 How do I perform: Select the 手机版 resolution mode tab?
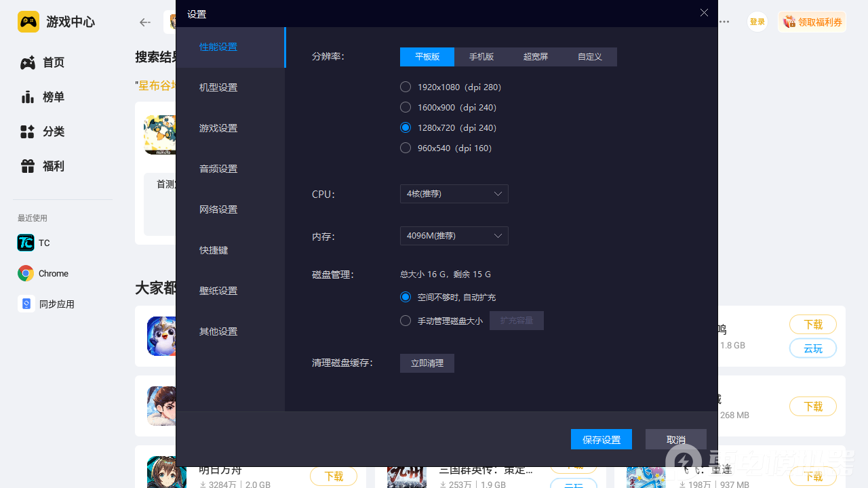pos(481,56)
